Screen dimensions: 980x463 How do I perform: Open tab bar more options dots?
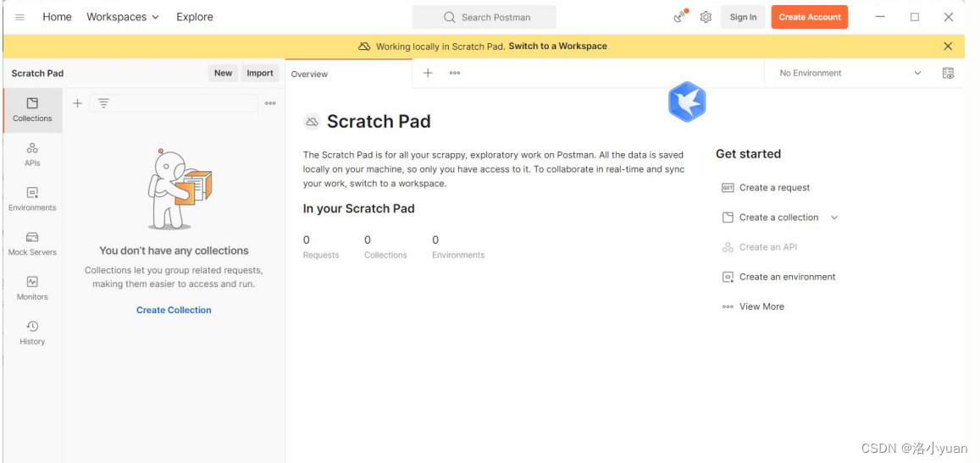click(454, 73)
